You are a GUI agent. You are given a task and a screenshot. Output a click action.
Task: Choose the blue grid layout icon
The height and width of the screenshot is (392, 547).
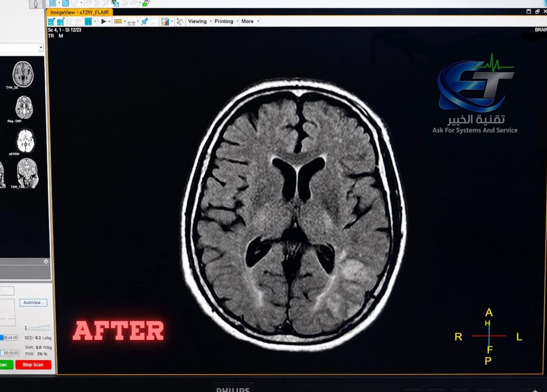pyautogui.click(x=88, y=22)
